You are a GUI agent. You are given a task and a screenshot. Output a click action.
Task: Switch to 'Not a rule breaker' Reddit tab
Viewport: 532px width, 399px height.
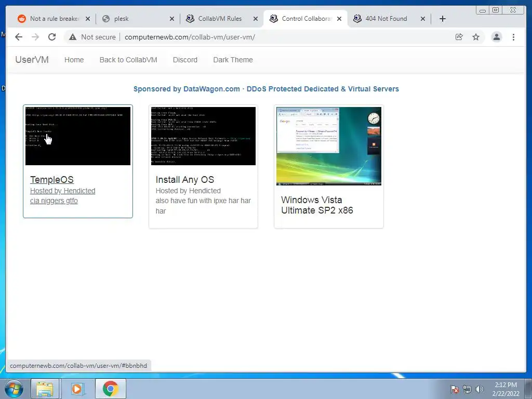tap(54, 19)
